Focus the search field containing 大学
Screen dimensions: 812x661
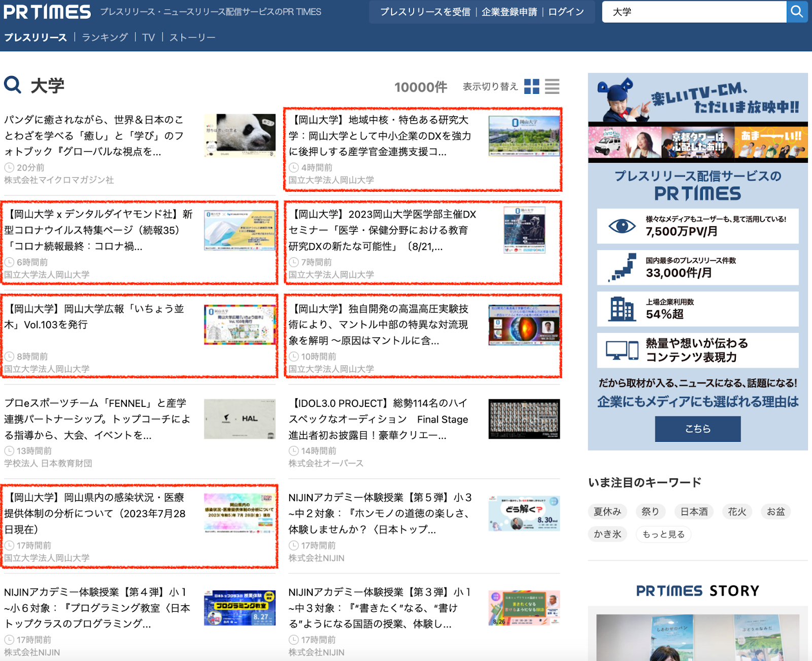[x=694, y=12]
